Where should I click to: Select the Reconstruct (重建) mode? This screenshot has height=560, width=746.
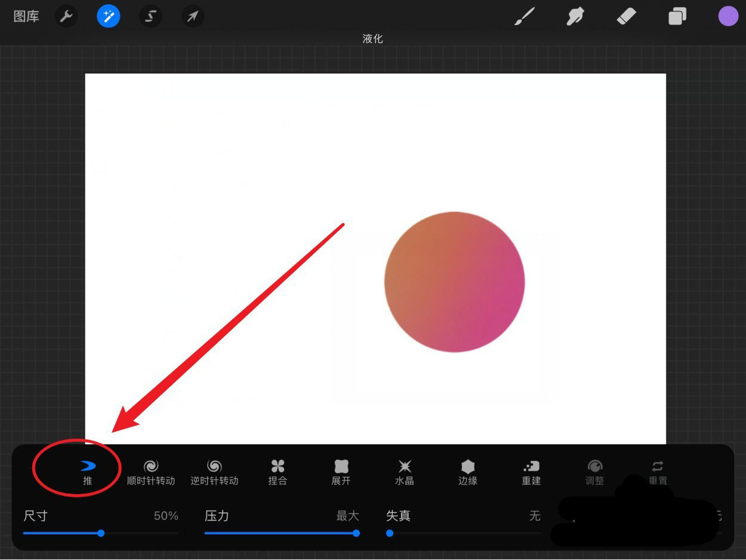coord(531,472)
